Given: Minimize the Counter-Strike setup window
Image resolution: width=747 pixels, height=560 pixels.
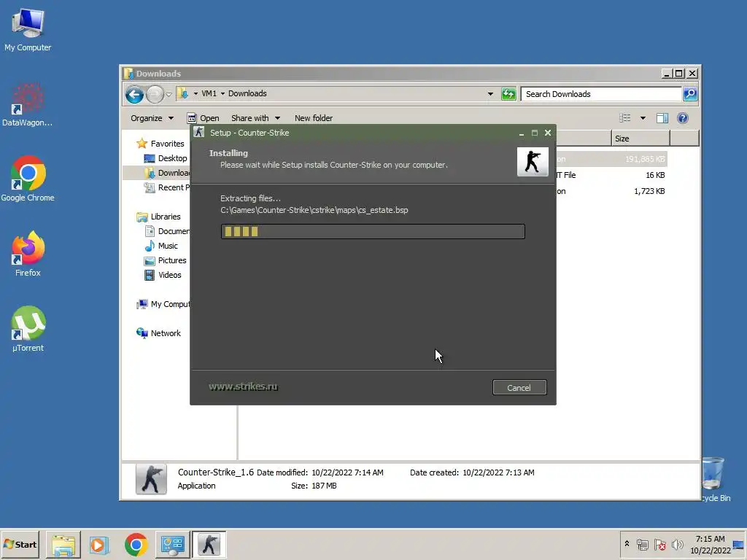Looking at the screenshot, I should click(x=521, y=133).
